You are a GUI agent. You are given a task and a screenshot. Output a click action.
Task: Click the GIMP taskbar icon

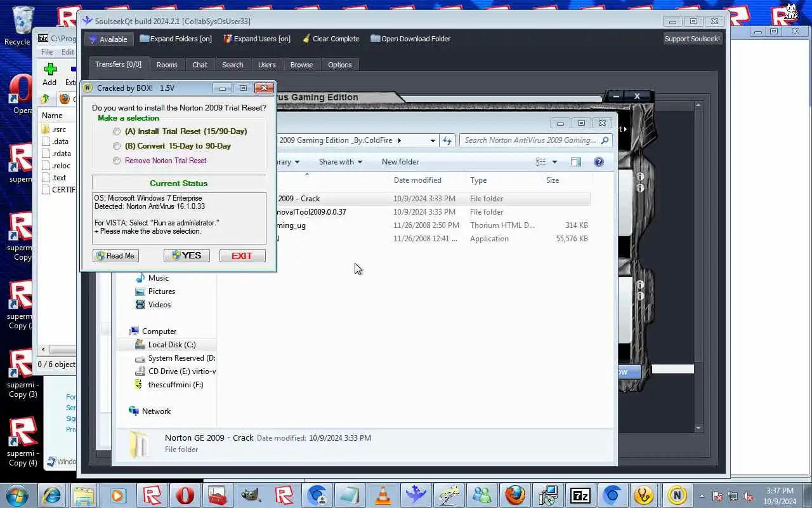point(251,495)
